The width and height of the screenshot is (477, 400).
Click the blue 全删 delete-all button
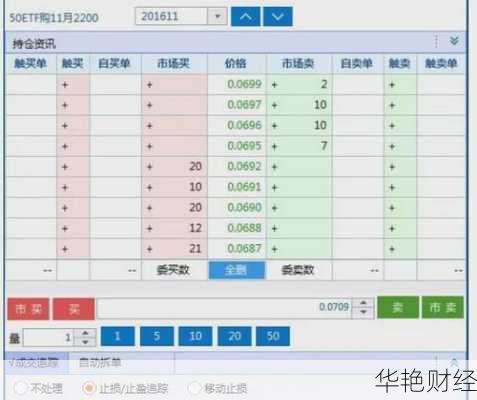coord(237,270)
